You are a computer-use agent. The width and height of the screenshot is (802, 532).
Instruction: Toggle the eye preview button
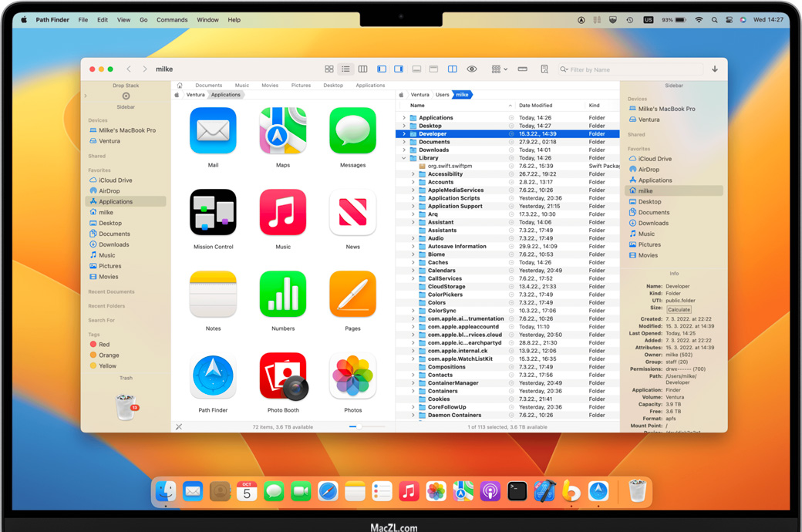472,69
